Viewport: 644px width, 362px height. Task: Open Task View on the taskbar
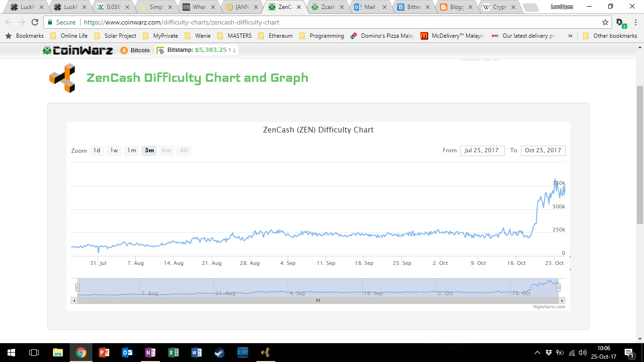coord(34,352)
